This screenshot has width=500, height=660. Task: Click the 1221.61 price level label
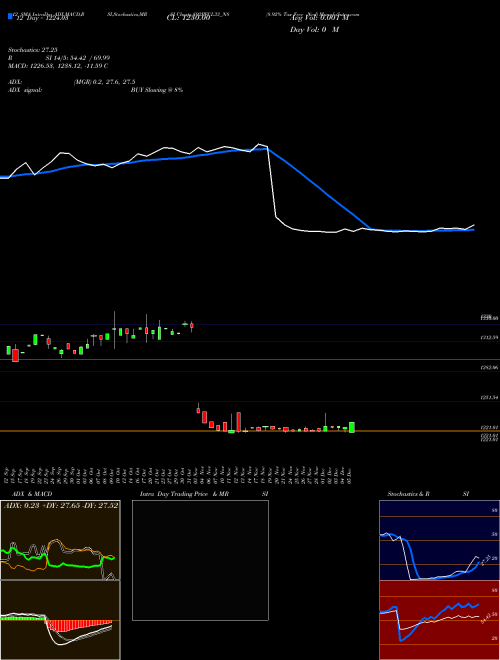[489, 427]
